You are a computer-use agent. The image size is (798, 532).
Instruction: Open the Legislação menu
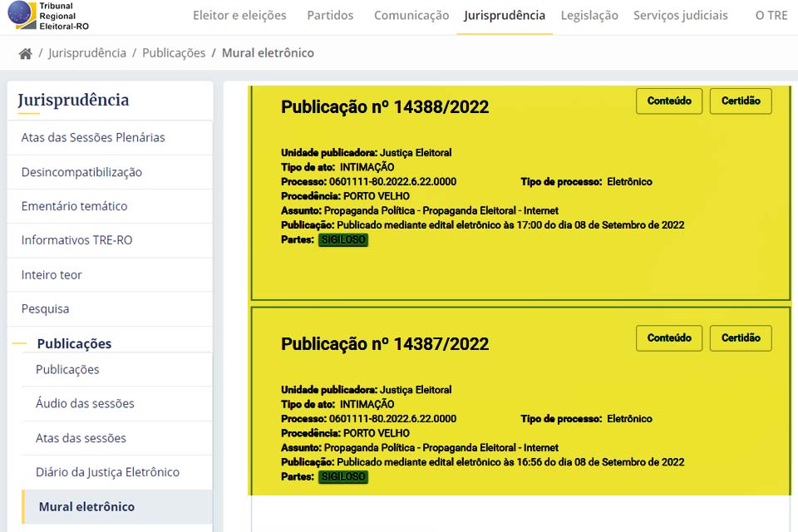pyautogui.click(x=589, y=15)
